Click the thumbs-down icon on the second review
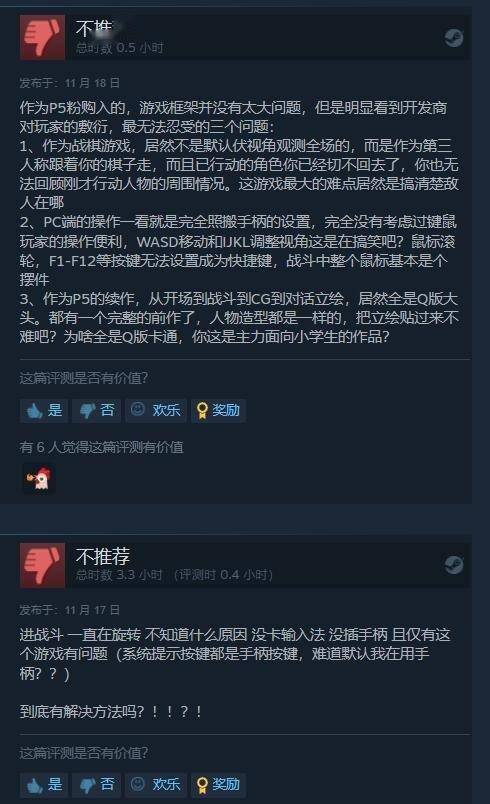490x804 pixels. pos(43,565)
